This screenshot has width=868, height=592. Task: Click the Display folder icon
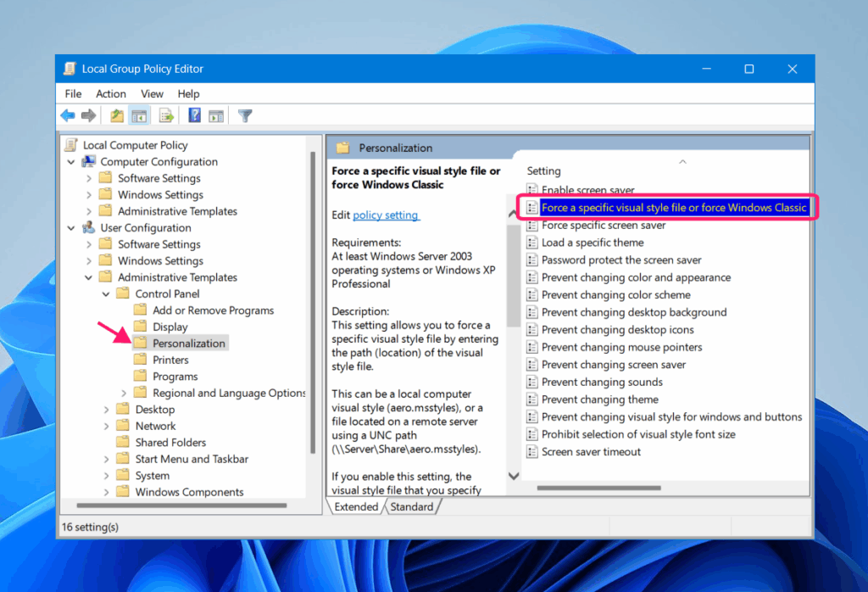point(141,327)
